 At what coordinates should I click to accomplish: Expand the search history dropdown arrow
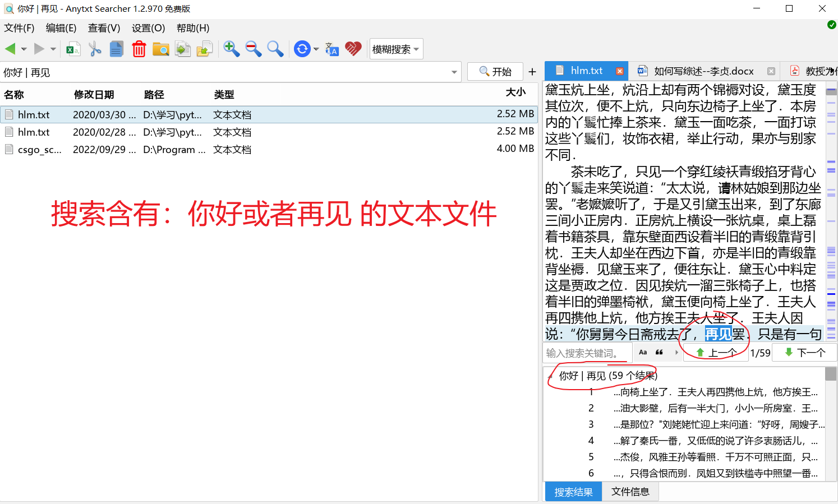point(454,72)
